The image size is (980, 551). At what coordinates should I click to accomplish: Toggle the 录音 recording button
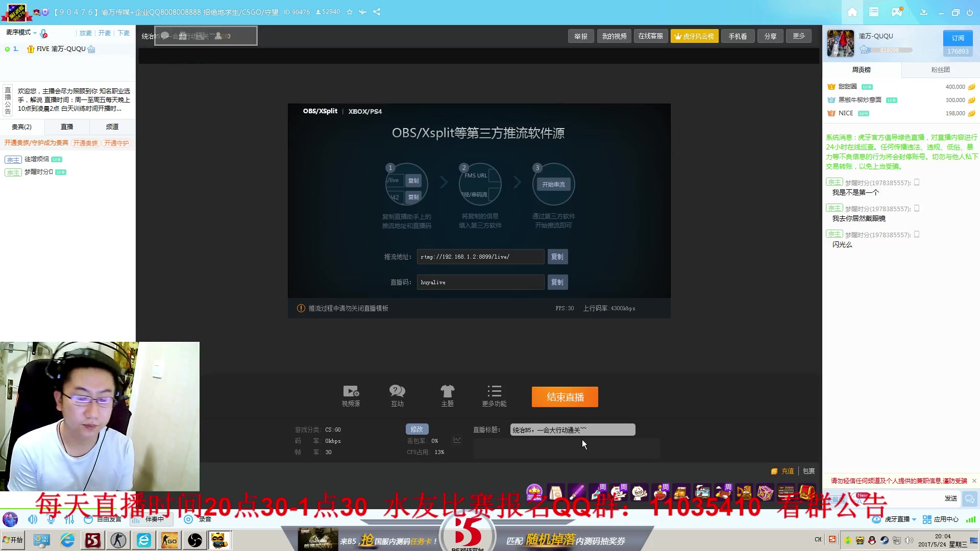[x=198, y=519]
